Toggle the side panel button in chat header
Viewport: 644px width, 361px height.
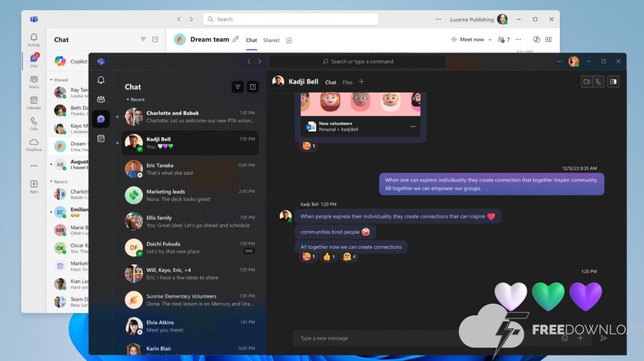[x=613, y=82]
